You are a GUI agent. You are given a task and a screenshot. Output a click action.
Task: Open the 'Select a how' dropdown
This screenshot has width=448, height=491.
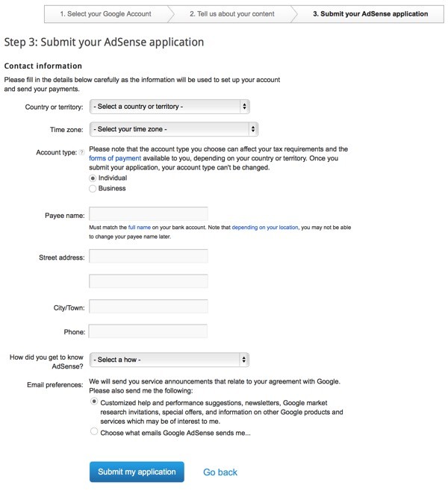click(169, 360)
